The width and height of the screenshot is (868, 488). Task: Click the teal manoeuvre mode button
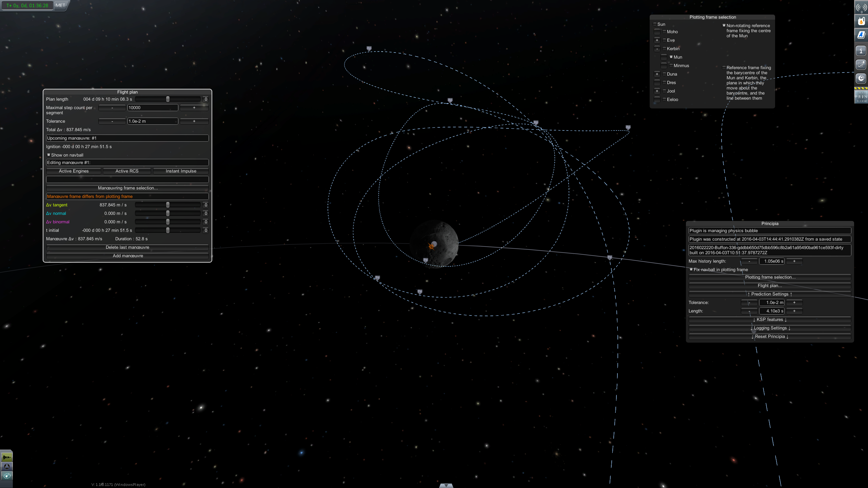pos(6,476)
